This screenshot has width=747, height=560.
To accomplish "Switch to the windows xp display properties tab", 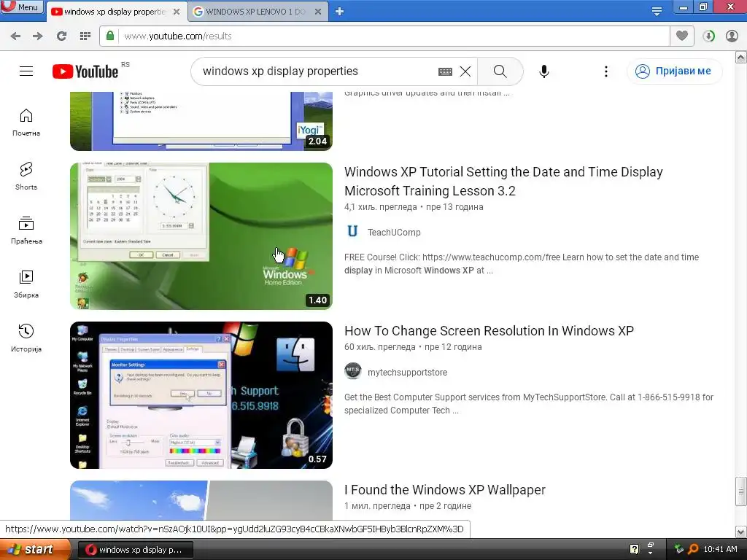I will (x=115, y=12).
